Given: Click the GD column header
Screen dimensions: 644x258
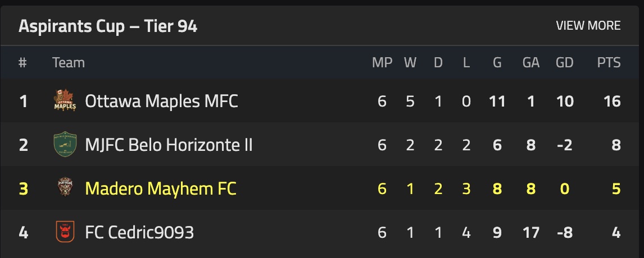Looking at the screenshot, I should 564,63.
